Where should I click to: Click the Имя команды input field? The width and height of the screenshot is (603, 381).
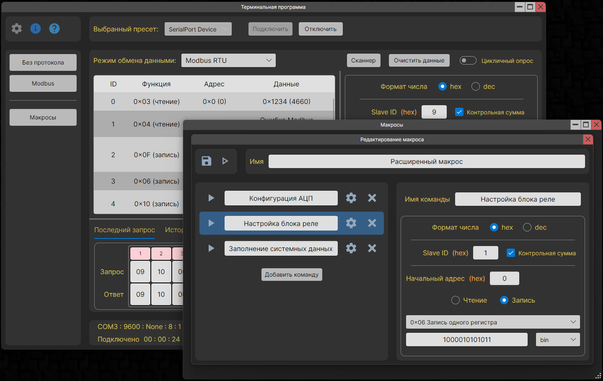pos(518,199)
